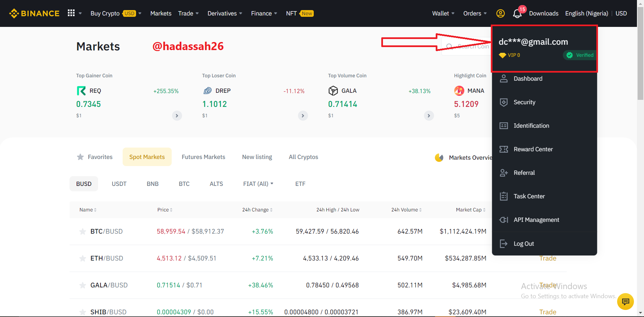The image size is (644, 317).
Task: Click the Reward Center ticket icon
Action: (x=504, y=149)
